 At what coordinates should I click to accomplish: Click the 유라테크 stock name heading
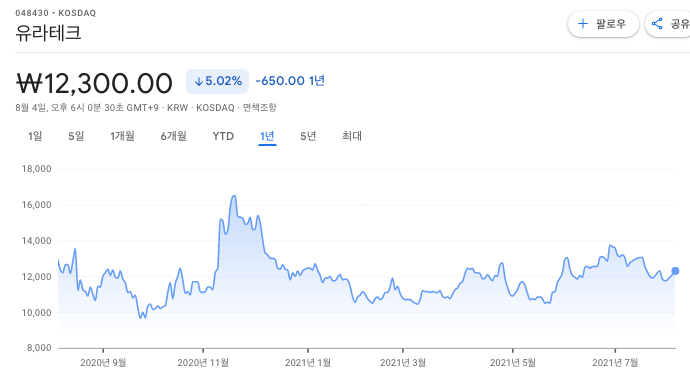[48, 33]
